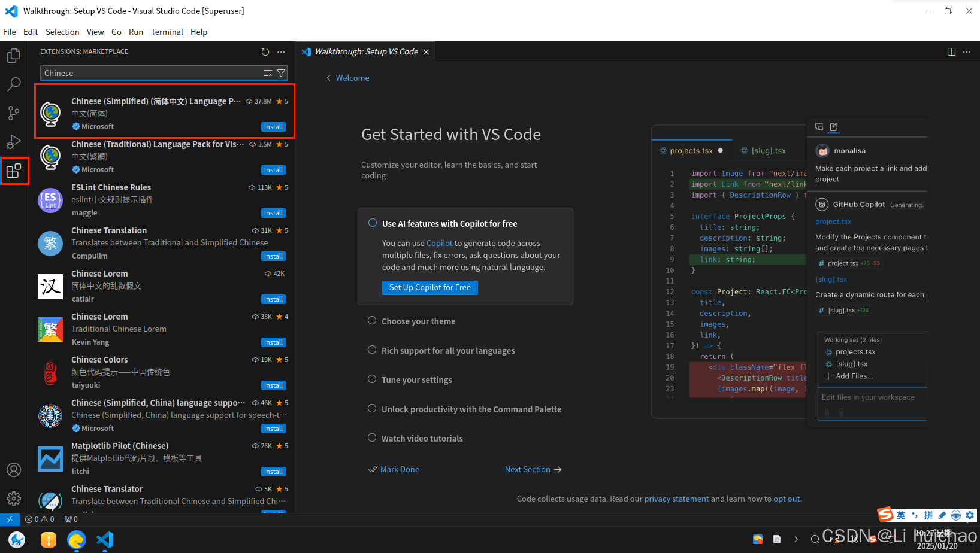Close the Walkthrough: Setup VS Code tab

(x=426, y=52)
